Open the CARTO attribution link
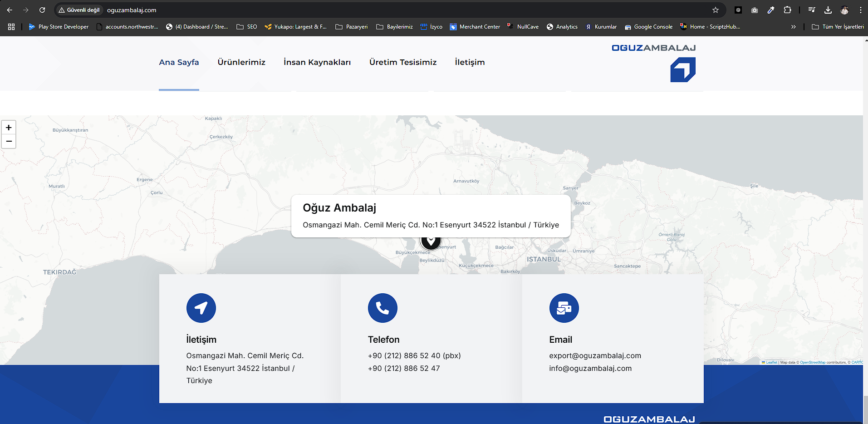 857,362
